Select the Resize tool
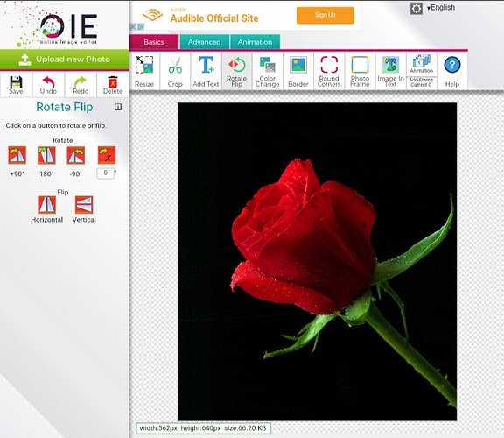Screen dimensions: 504x438 [x=144, y=71]
